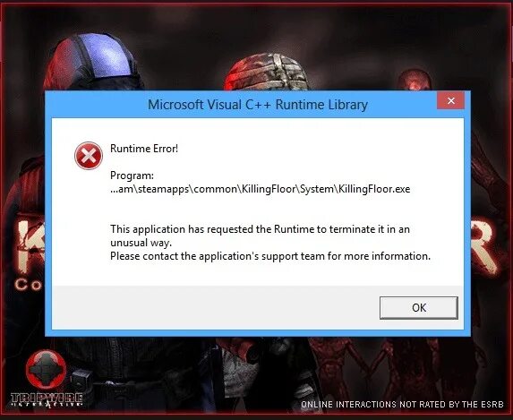Click the red error cross icon
513x420 pixels.
(x=89, y=156)
